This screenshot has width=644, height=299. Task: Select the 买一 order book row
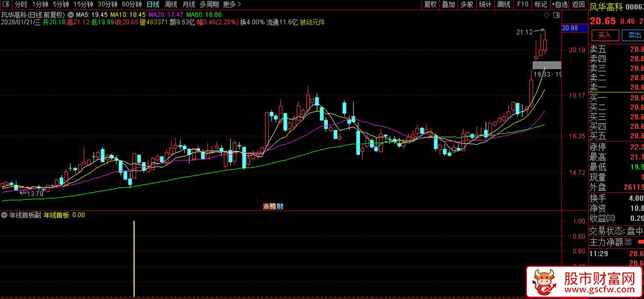click(616, 97)
